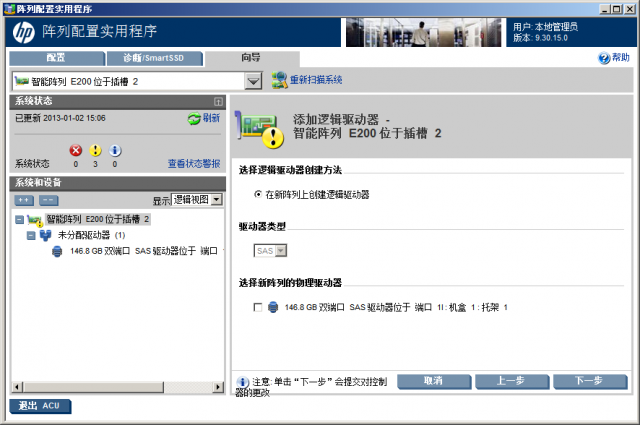The width and height of the screenshot is (640, 425).
Task: Click the 用户: 本地管理员 text
Action: [545, 27]
